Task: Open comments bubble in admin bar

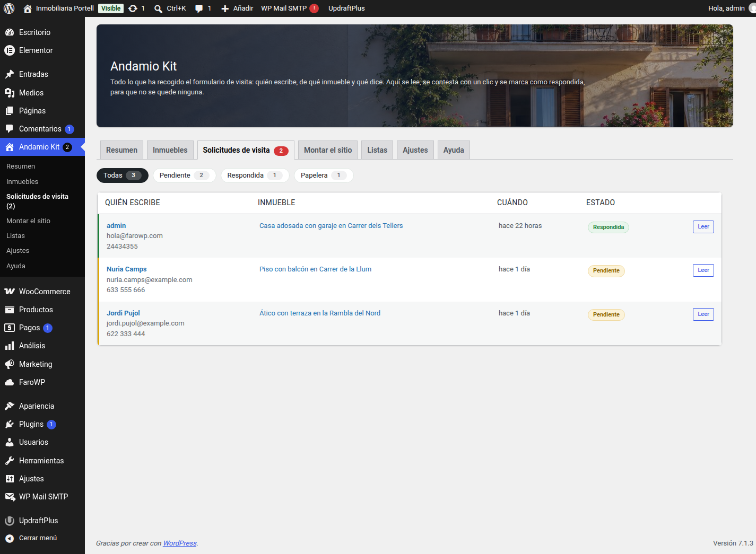Action: pos(199,8)
